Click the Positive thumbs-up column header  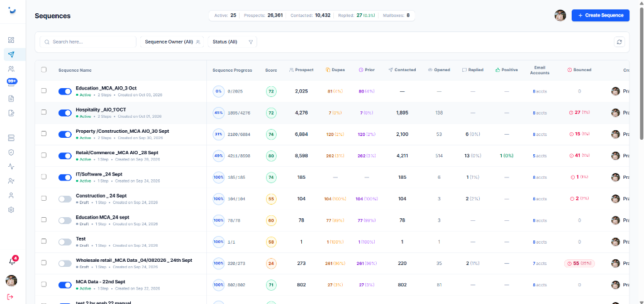506,70
